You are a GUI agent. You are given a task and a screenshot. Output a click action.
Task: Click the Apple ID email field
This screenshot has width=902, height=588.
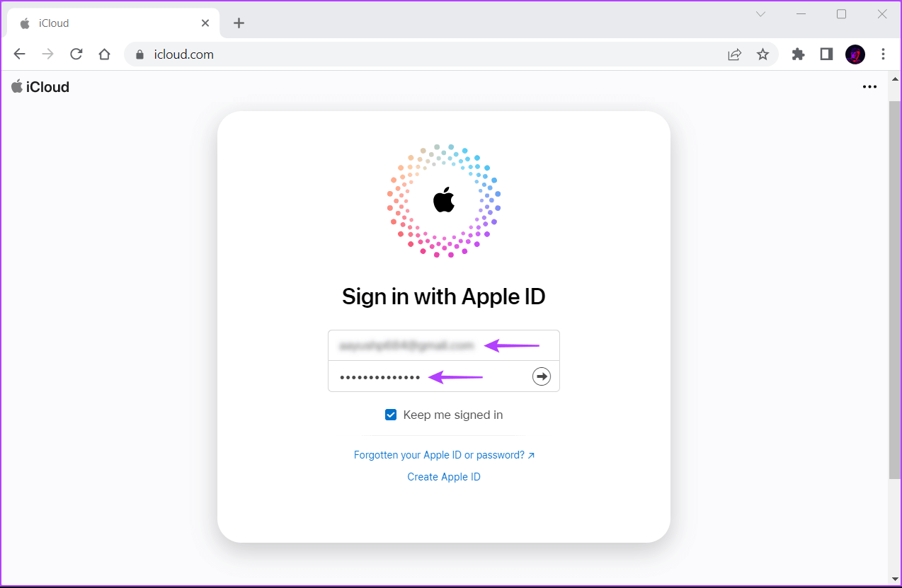444,345
